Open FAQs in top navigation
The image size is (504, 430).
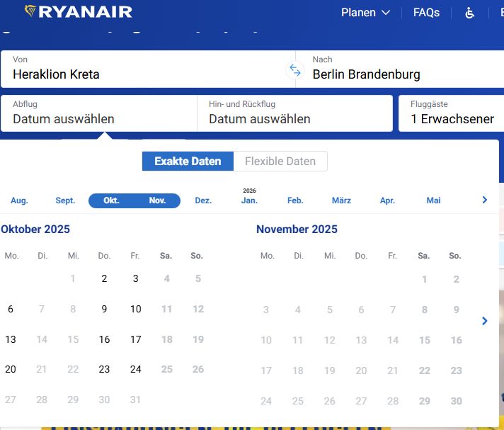[x=426, y=13]
